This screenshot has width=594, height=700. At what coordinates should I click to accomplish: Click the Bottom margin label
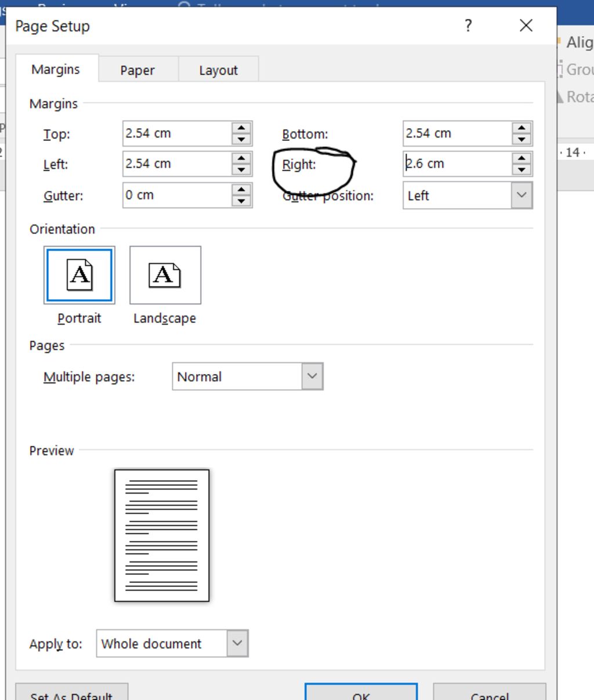305,135
